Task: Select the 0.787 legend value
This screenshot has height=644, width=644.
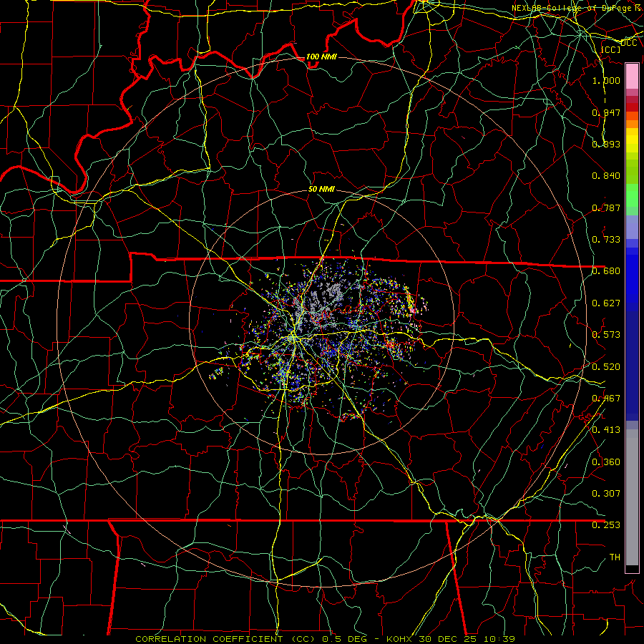Action: (x=606, y=208)
